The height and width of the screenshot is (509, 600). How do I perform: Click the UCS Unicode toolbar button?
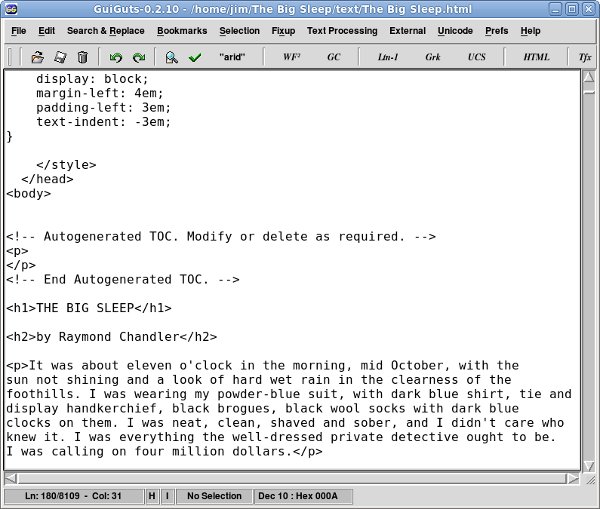(x=476, y=57)
